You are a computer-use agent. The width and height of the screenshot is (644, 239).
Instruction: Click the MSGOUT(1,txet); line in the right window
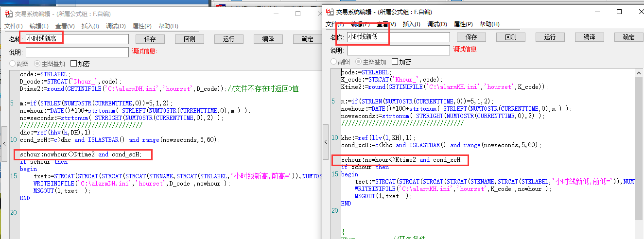point(383,196)
